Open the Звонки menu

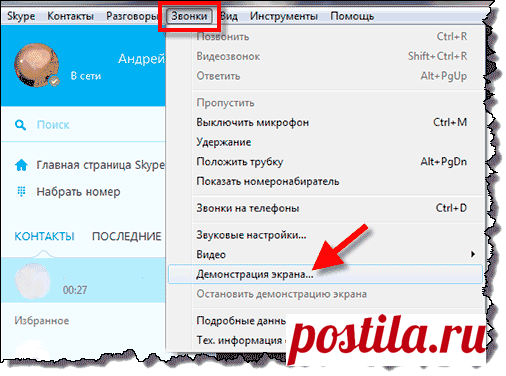[x=189, y=16]
